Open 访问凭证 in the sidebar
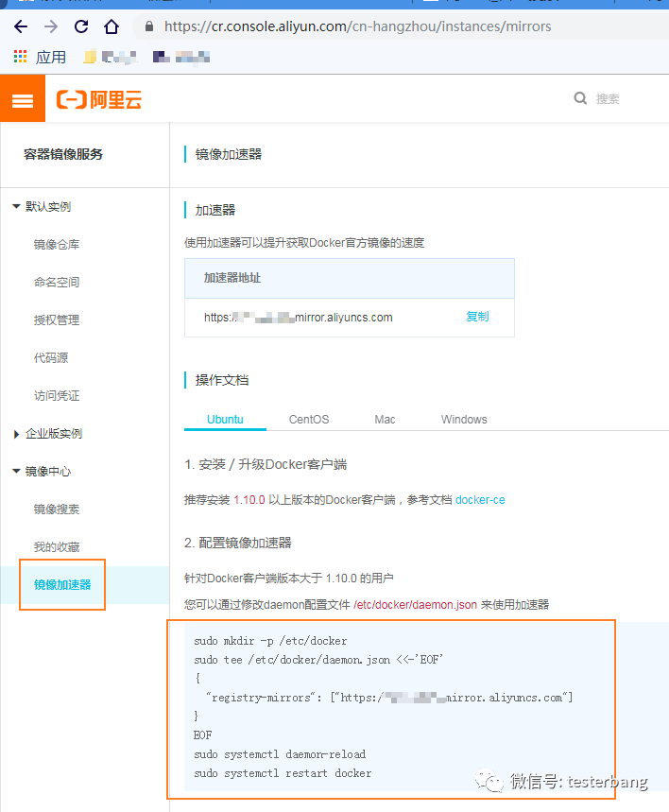The image size is (669, 812). (57, 396)
